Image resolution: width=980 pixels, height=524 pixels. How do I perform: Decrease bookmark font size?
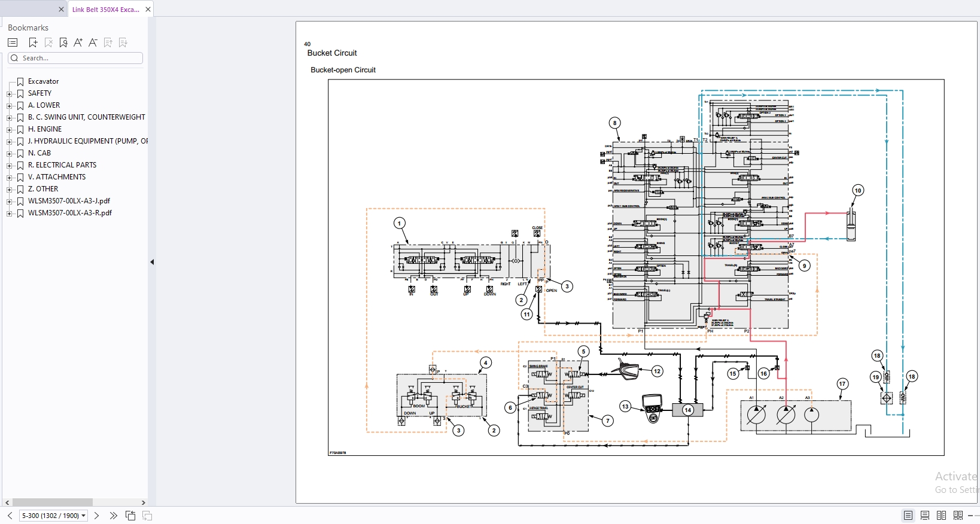[93, 42]
